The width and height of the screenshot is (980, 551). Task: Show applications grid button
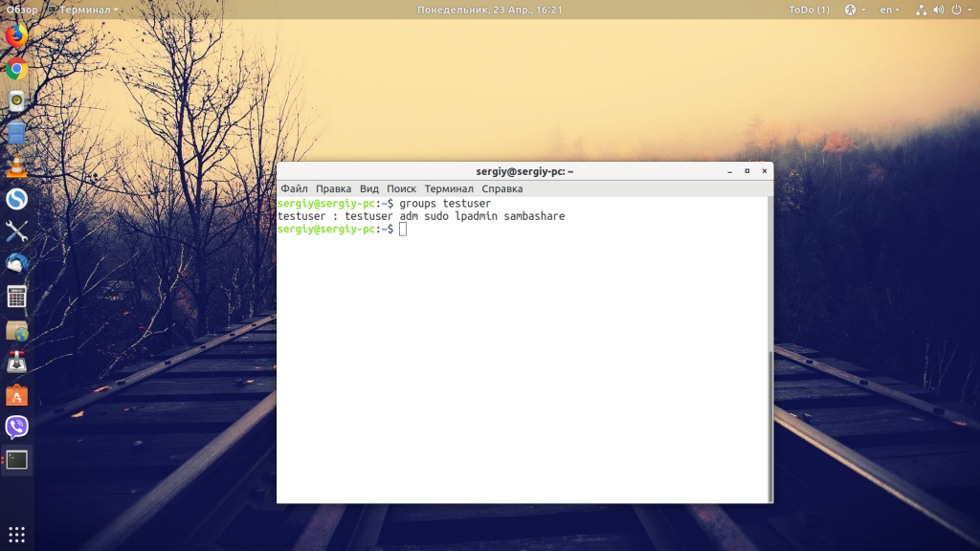tap(17, 535)
